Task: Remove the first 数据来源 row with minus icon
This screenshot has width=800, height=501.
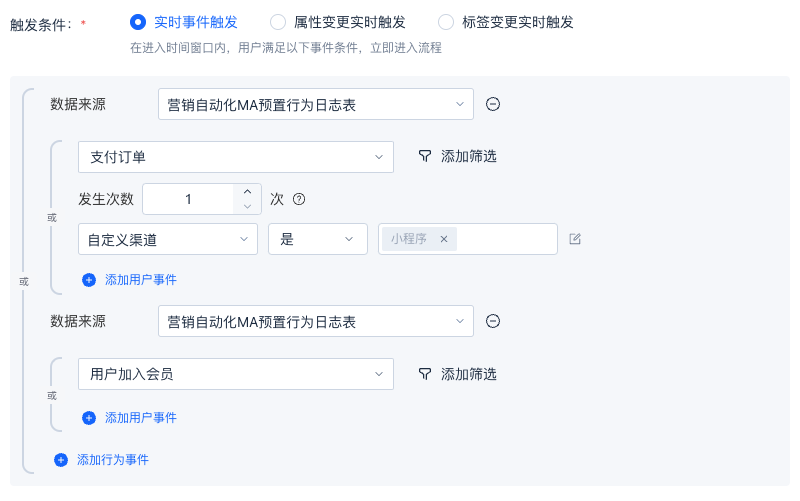Action: pyautogui.click(x=492, y=105)
